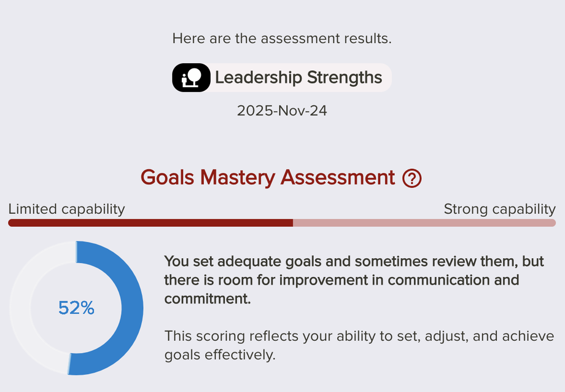This screenshot has width=565, height=392.
Task: Select the Leadership Strengths label text
Action: [298, 78]
